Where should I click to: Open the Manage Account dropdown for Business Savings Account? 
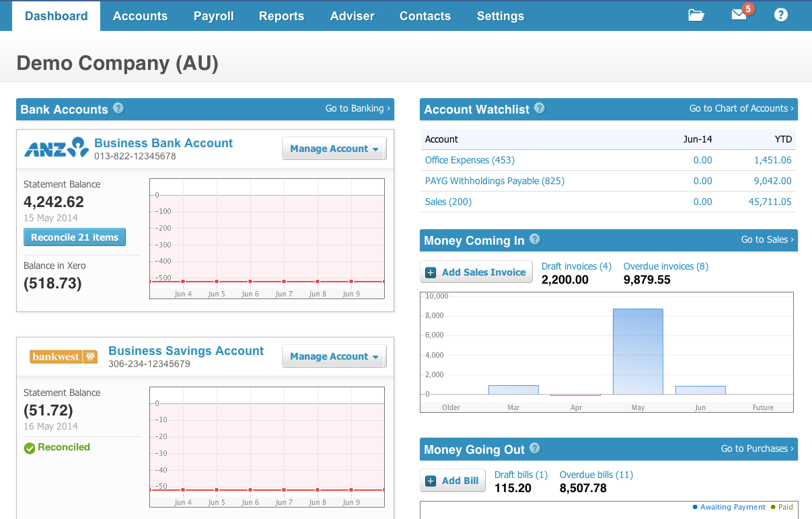click(x=334, y=356)
